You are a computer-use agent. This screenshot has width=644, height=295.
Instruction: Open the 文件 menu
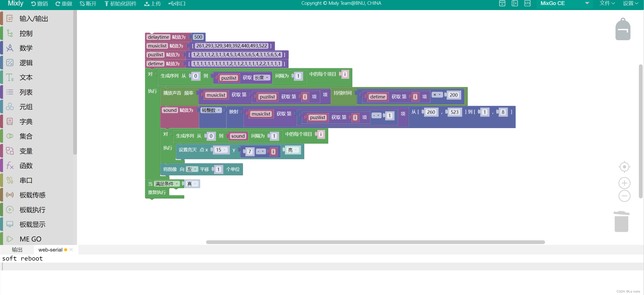607,4
